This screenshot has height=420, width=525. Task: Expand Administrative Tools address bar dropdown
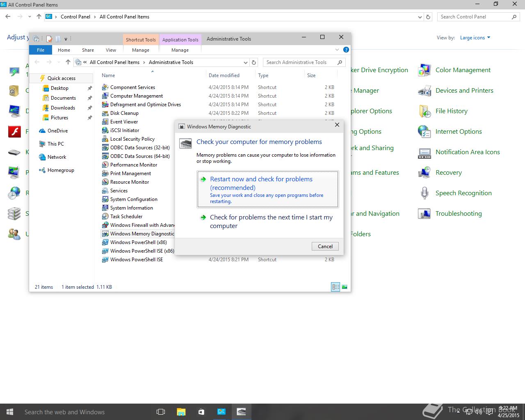click(246, 63)
